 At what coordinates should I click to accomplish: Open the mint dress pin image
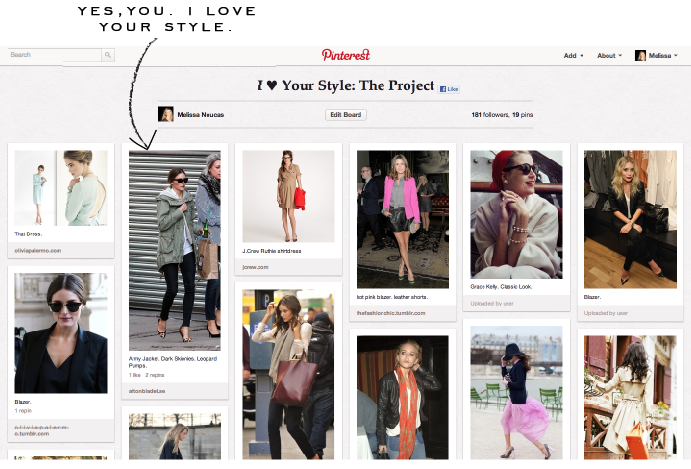pos(61,188)
